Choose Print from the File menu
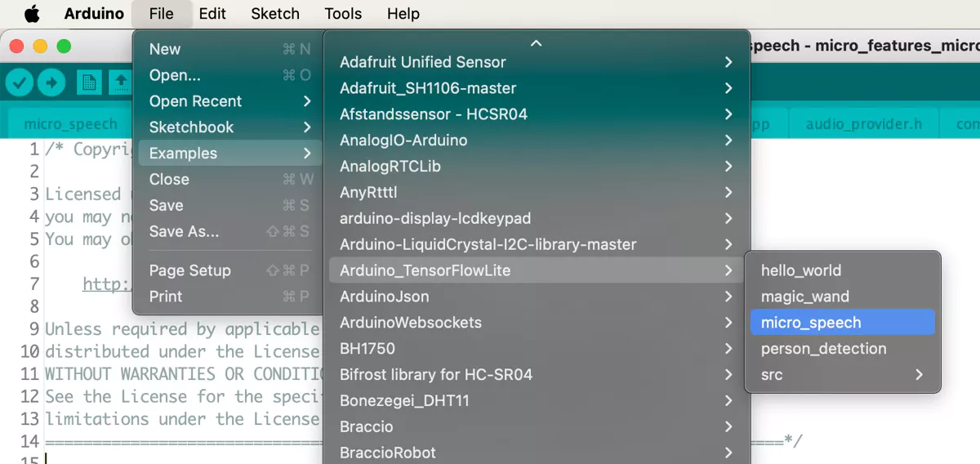The width and height of the screenshot is (980, 464). click(229, 297)
